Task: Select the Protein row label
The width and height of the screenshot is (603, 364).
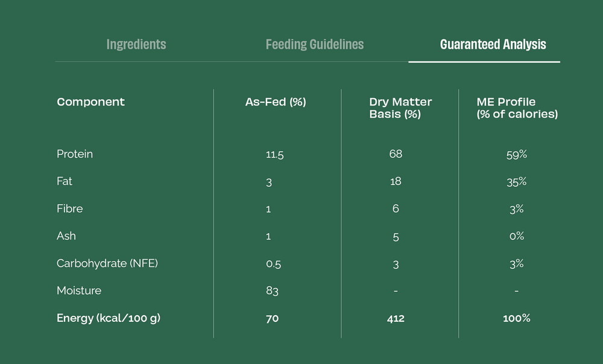Action: (75, 154)
